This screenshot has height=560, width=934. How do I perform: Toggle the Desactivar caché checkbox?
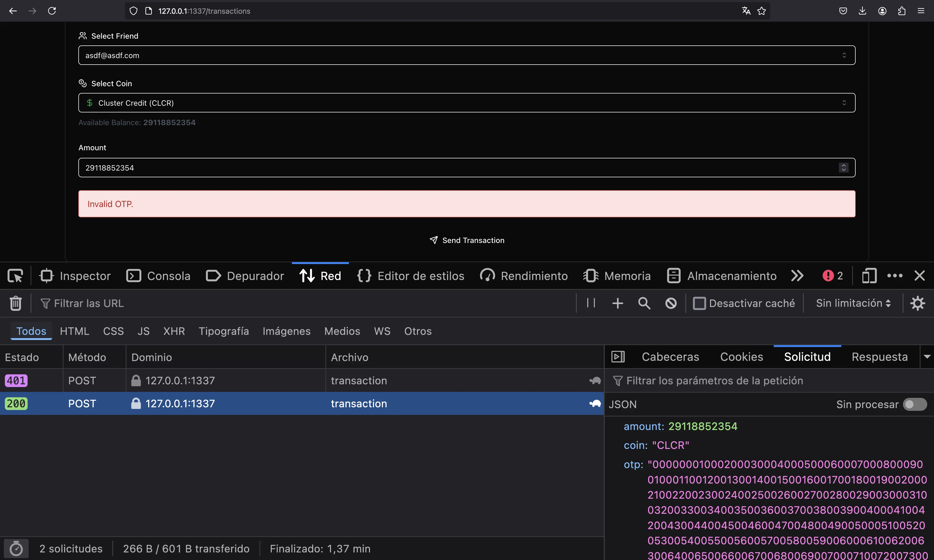(x=699, y=304)
